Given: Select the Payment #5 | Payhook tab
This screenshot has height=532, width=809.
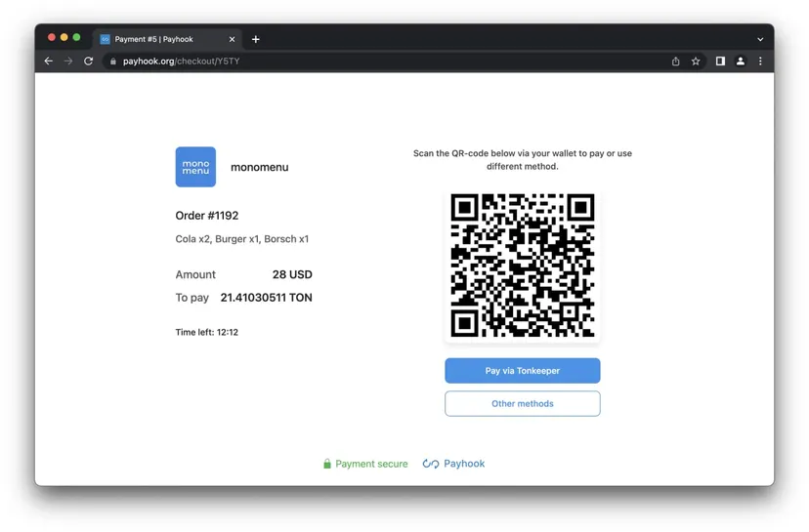Looking at the screenshot, I should [x=167, y=39].
